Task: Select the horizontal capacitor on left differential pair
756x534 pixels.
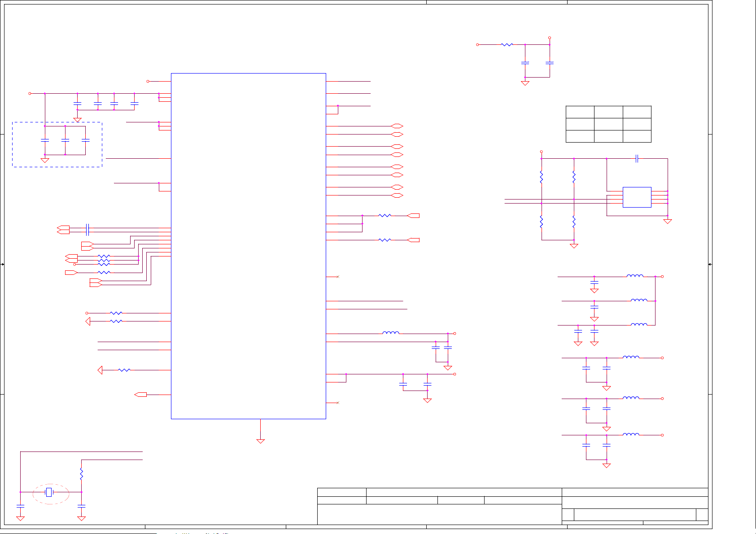Action: pos(87,230)
